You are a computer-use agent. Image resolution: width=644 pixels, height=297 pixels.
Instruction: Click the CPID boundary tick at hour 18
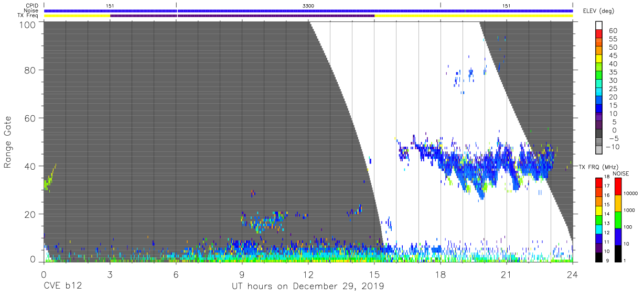pyautogui.click(x=441, y=5)
